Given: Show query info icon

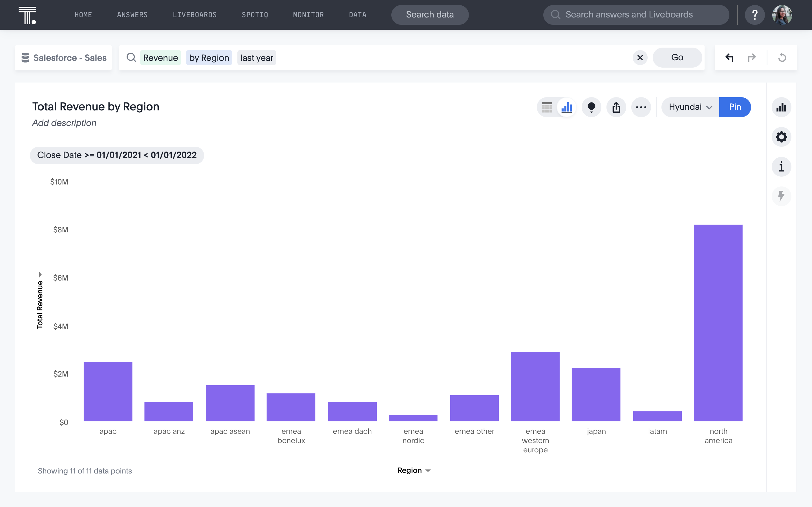Looking at the screenshot, I should (x=781, y=167).
